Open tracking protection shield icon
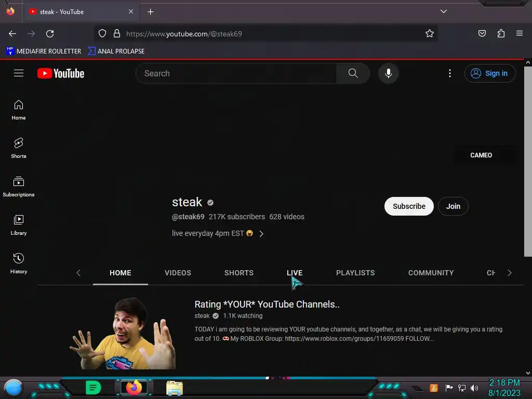532x399 pixels. pos(102,34)
